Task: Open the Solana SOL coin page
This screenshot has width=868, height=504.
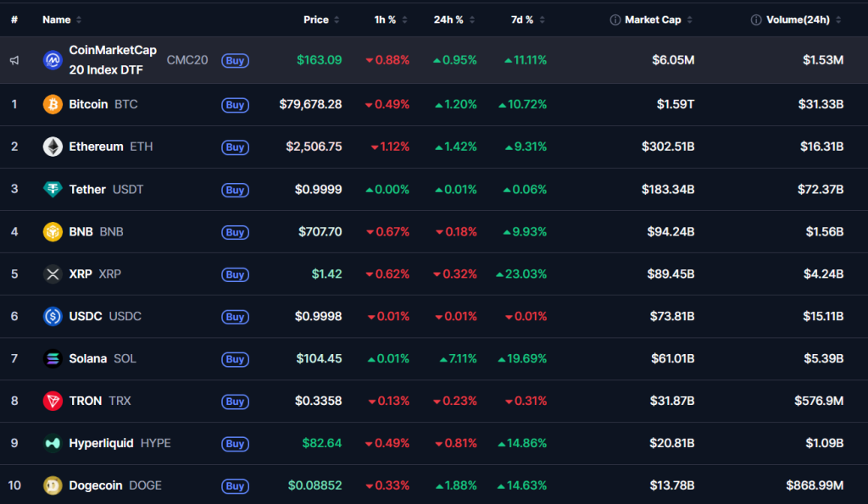Action: point(103,358)
